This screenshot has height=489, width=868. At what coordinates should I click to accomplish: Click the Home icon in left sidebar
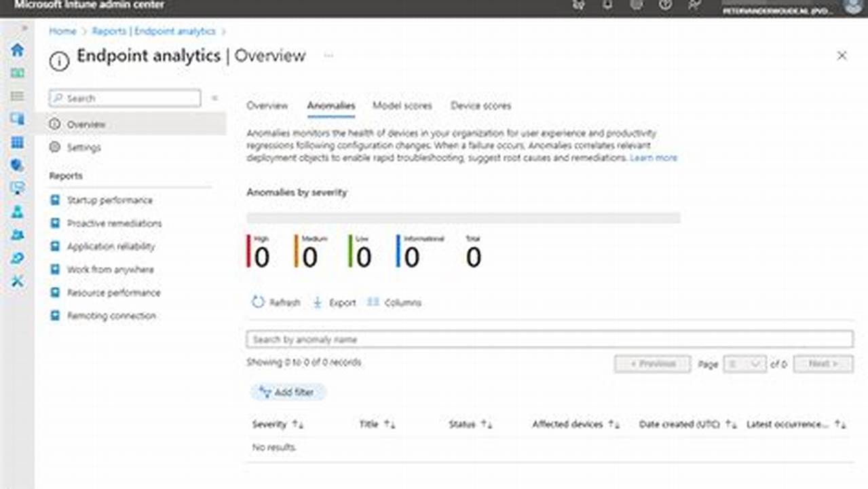17,50
